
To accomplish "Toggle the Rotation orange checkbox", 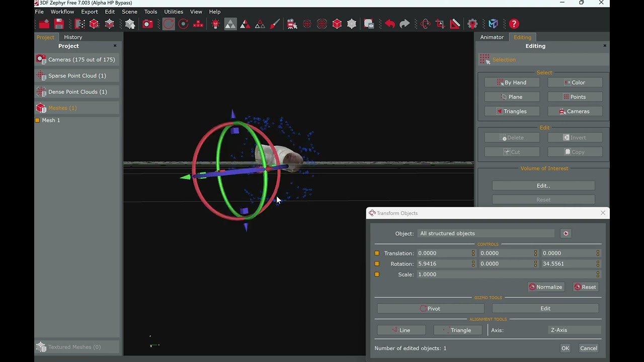I will pyautogui.click(x=377, y=264).
